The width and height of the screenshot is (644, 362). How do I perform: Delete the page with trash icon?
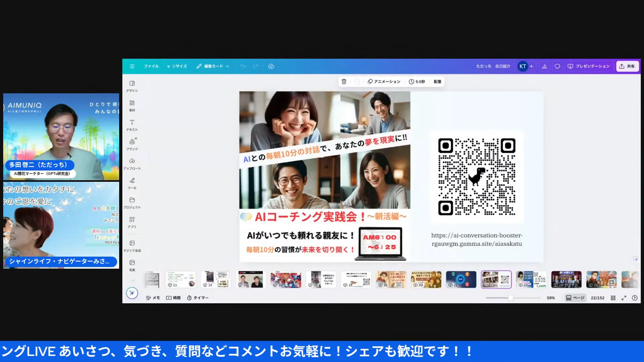(x=344, y=81)
